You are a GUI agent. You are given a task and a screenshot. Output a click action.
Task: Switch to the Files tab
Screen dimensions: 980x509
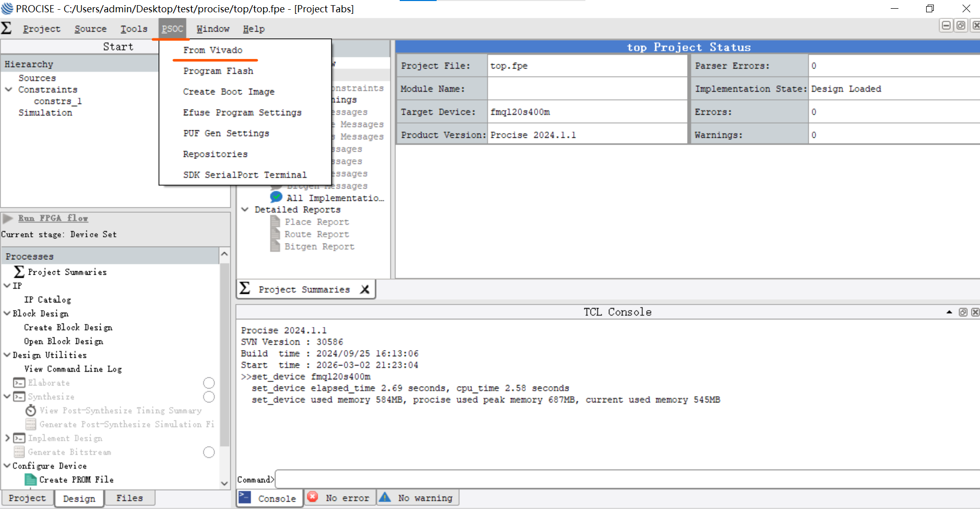[129, 498]
